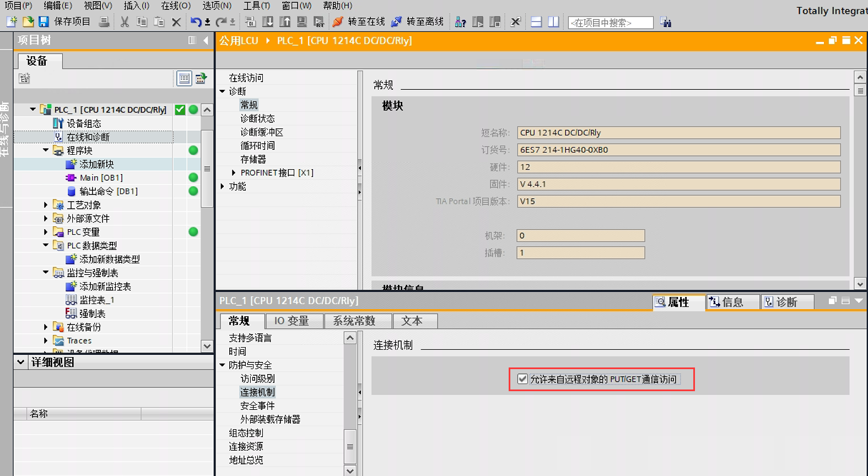The width and height of the screenshot is (868, 476).
Task: Select 访问级别 under 防护与安全
Action: 257,378
